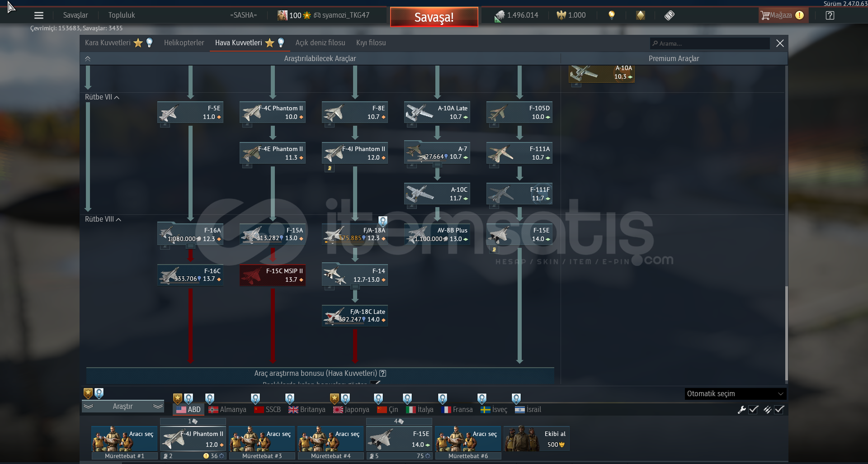The height and width of the screenshot is (464, 868).
Task: Select the F-5E aircraft card
Action: (190, 113)
